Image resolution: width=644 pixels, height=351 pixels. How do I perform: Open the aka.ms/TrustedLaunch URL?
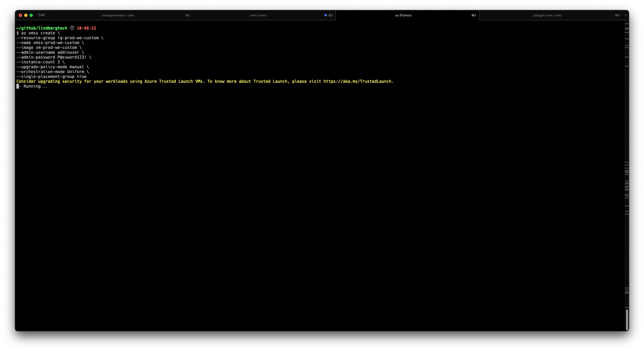[x=357, y=81]
